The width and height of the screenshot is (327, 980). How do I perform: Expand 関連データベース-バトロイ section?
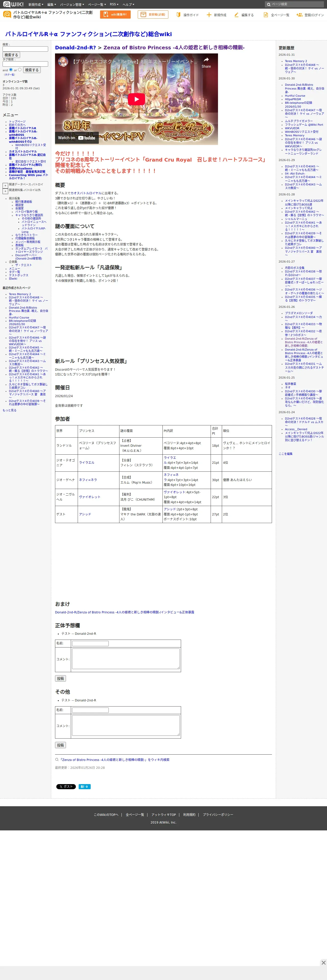5,186
